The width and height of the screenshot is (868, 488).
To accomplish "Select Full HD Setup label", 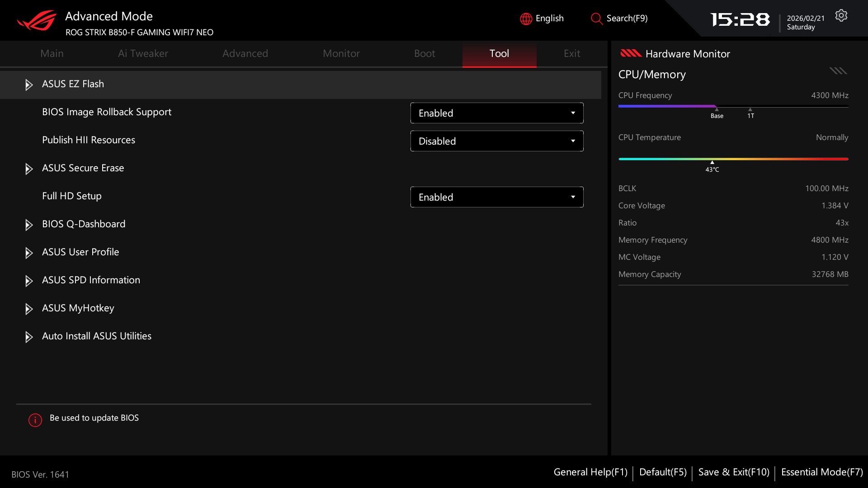I will coord(72,196).
